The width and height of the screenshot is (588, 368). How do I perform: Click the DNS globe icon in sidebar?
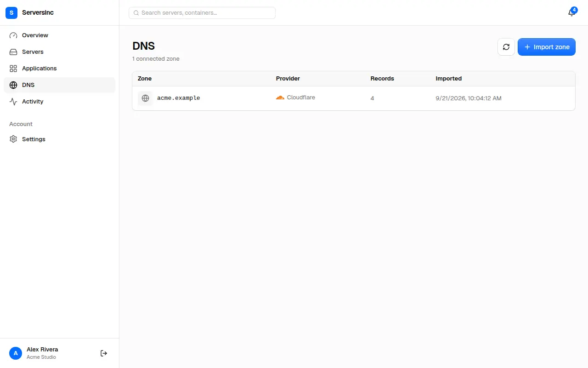(x=13, y=85)
